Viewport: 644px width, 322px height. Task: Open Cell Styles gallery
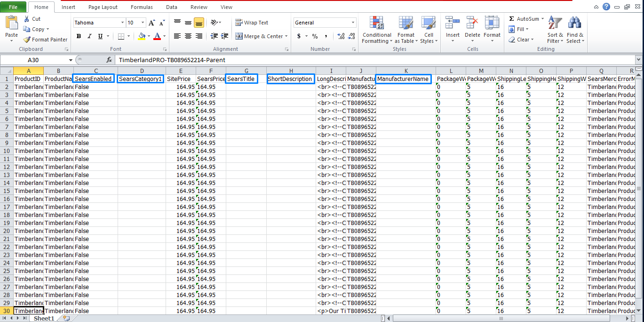[428, 30]
